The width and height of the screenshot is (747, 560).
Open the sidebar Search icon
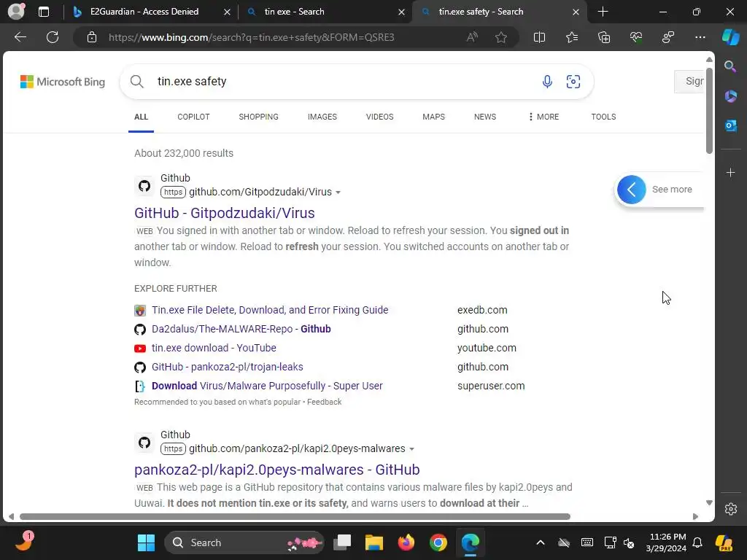730,66
